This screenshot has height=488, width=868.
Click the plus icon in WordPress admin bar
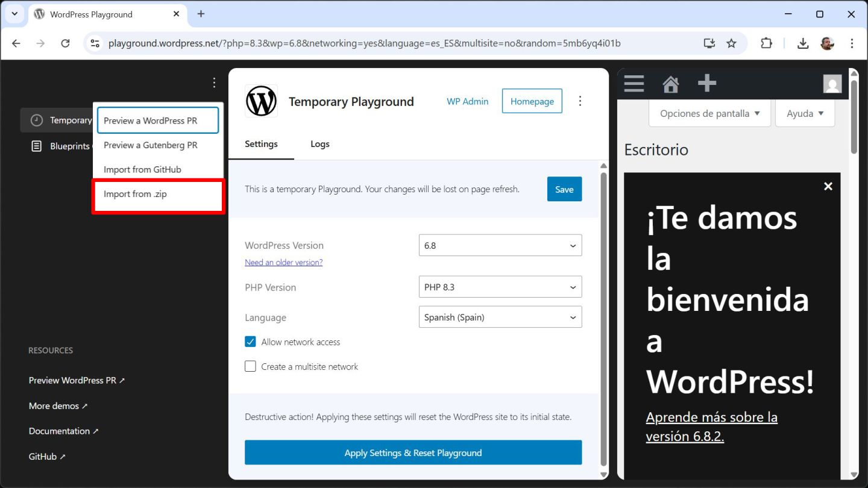(706, 83)
